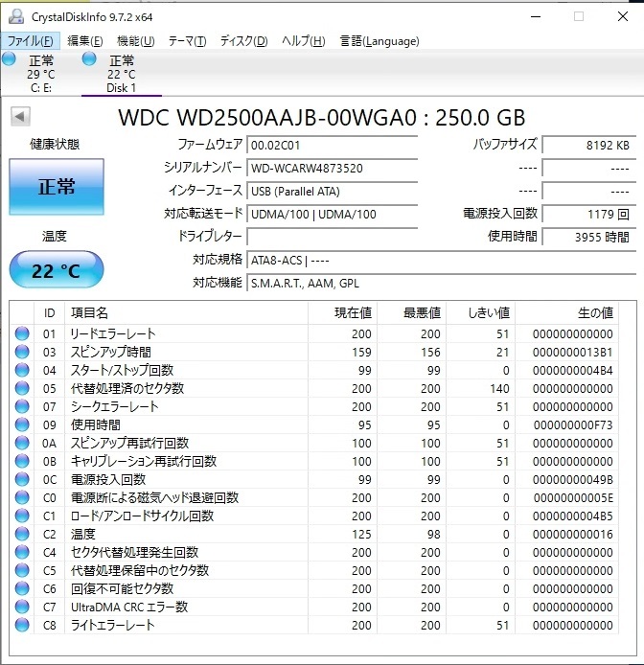Click the 対応規格 field ATA8-ACS
644x665 pixels.
(x=442, y=260)
